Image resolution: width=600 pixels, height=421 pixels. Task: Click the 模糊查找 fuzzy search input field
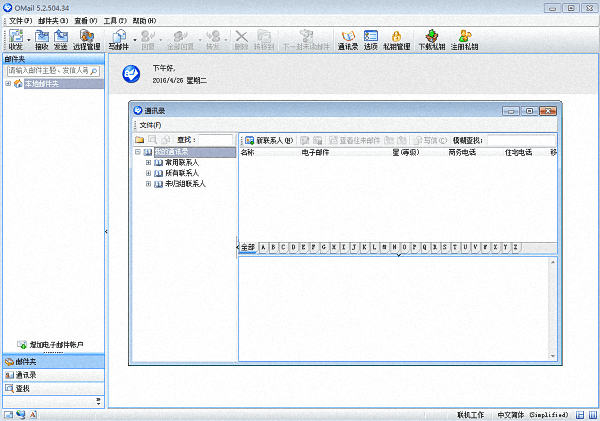(521, 140)
